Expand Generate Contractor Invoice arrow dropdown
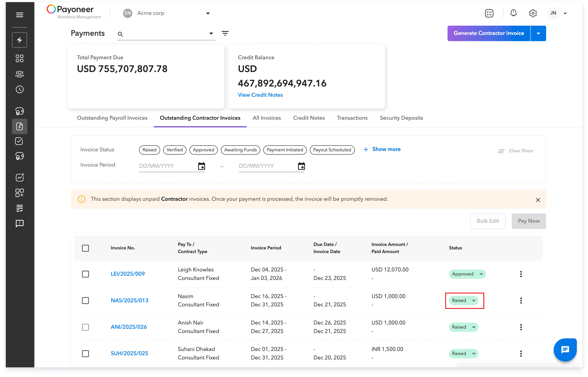This screenshot has width=588, height=377. (x=538, y=33)
